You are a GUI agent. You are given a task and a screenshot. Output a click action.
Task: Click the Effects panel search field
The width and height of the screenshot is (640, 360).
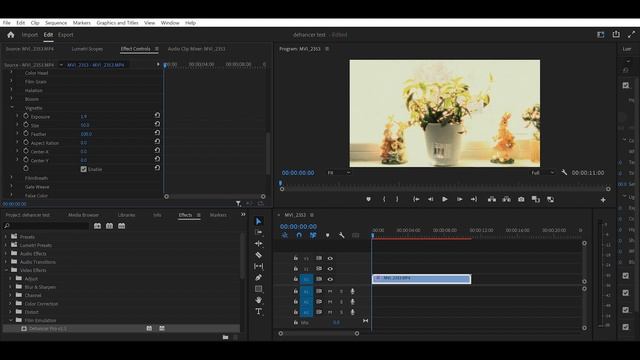point(46,226)
